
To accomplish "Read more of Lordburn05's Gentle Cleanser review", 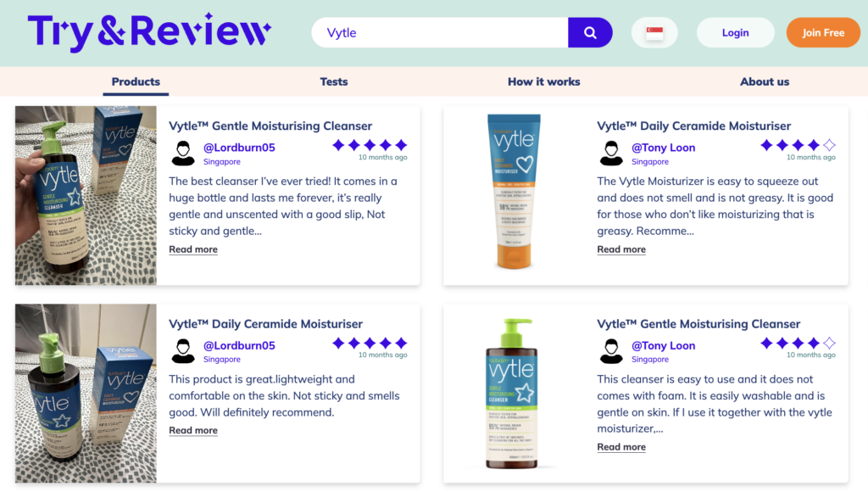I will 193,249.
